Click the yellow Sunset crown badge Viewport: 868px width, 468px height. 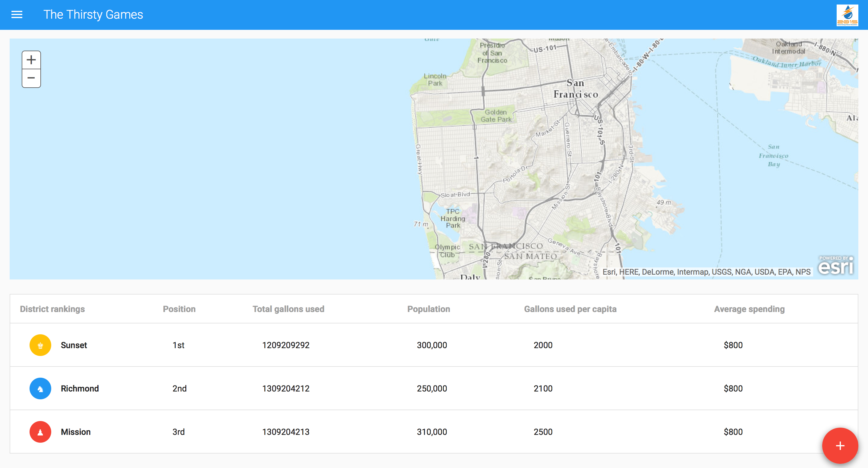coord(40,345)
